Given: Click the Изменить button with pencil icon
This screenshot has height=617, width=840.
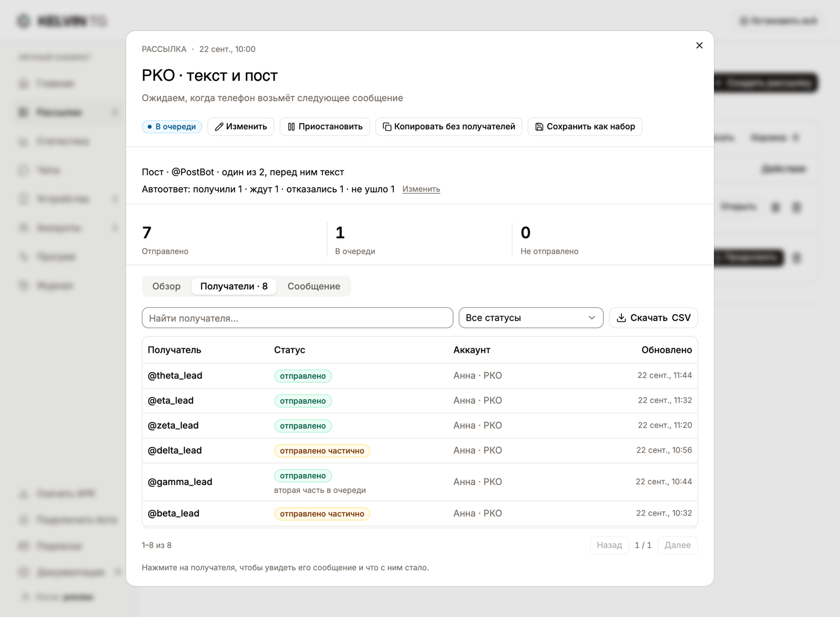Looking at the screenshot, I should pyautogui.click(x=241, y=127).
